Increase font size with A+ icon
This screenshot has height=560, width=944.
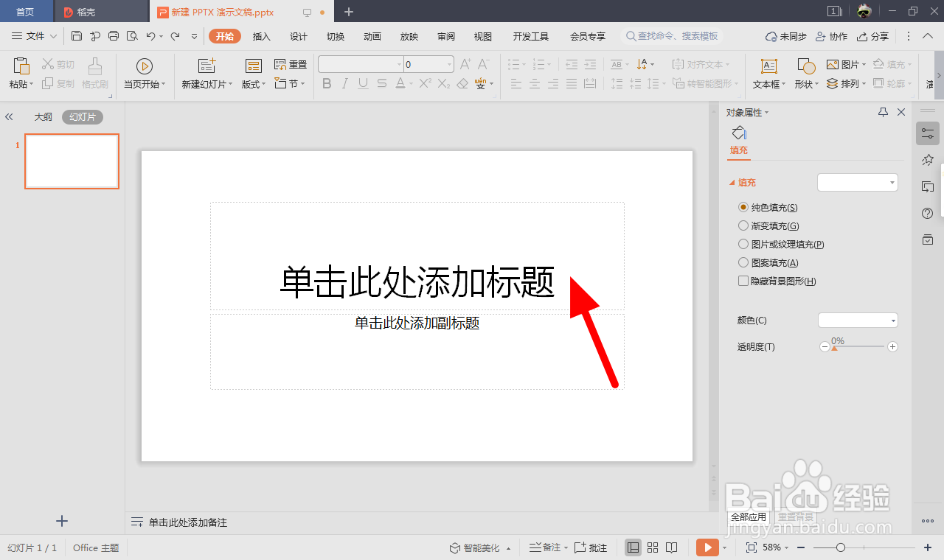click(x=465, y=64)
